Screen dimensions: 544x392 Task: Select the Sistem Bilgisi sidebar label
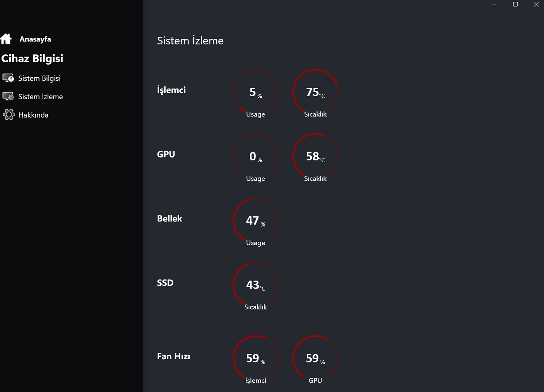[39, 78]
